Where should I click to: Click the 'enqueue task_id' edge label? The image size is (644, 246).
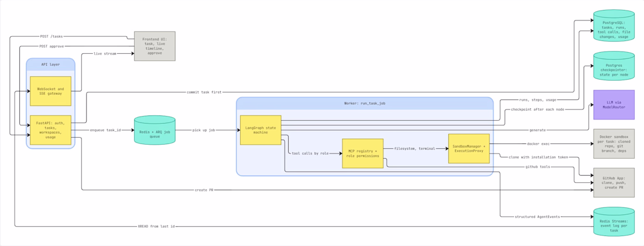click(105, 130)
